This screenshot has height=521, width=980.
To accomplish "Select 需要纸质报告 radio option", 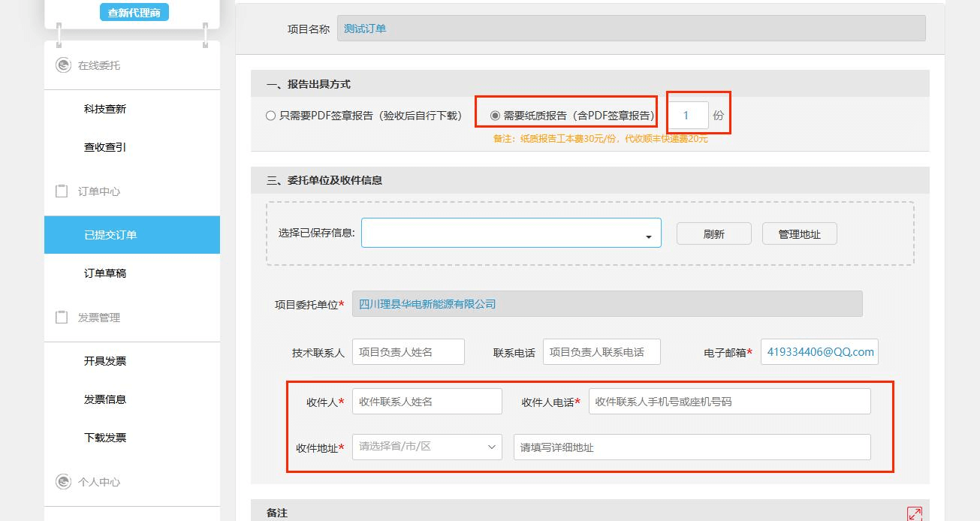I will point(495,116).
